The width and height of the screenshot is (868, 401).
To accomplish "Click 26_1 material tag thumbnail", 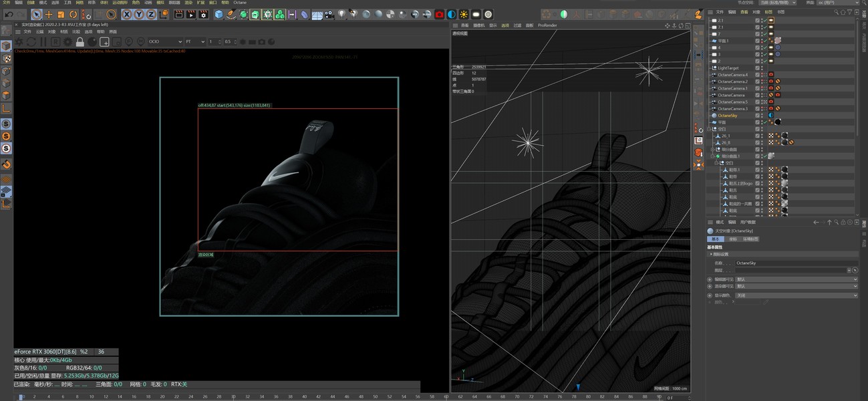I will (x=784, y=135).
